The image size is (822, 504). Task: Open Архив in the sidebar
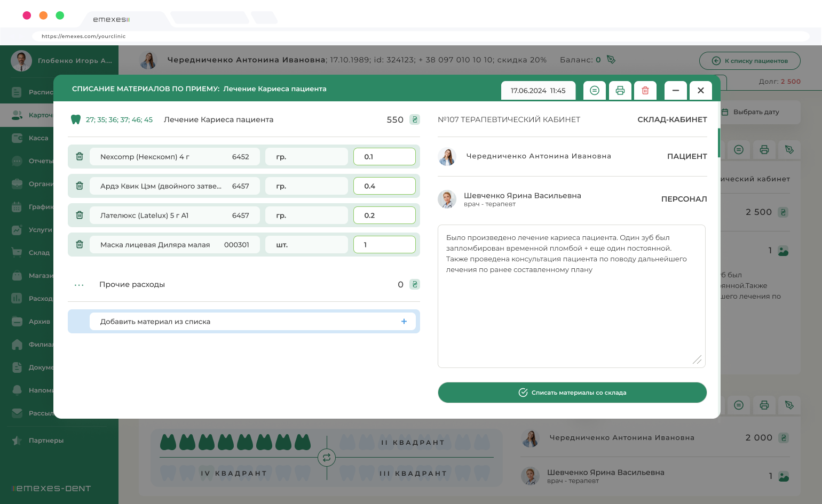tap(39, 322)
